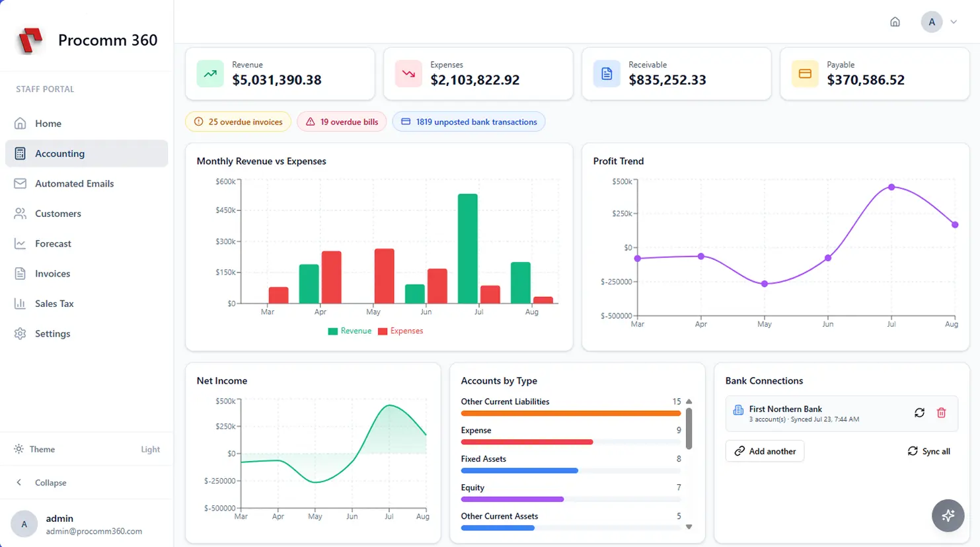980x547 pixels.
Task: Toggle Revenue series in chart legend
Action: (350, 331)
